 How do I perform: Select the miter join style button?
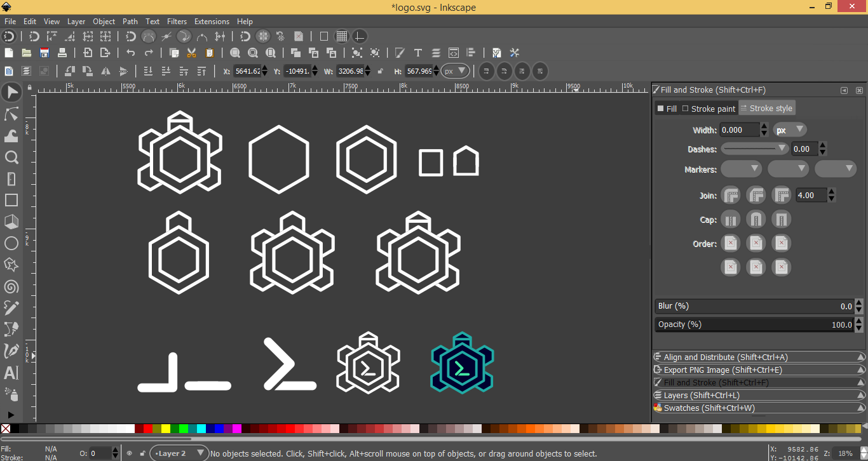click(x=782, y=196)
